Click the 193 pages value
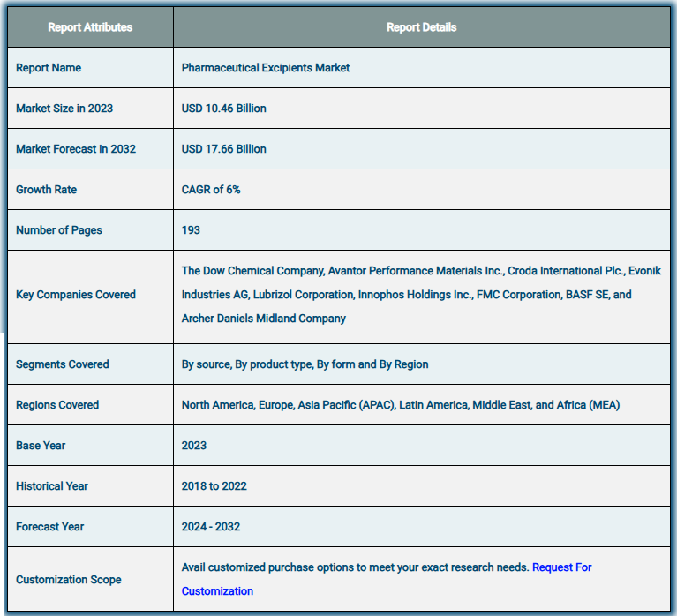The height and width of the screenshot is (616, 677). click(x=191, y=230)
